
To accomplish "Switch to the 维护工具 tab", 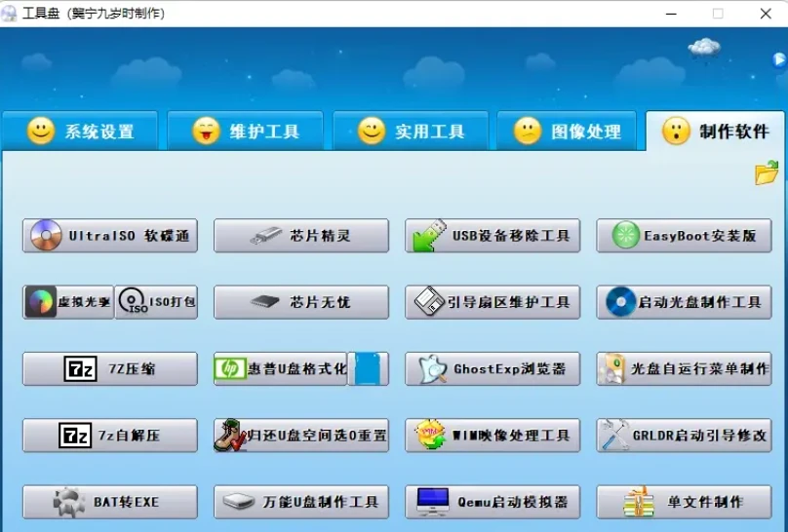I will [245, 131].
